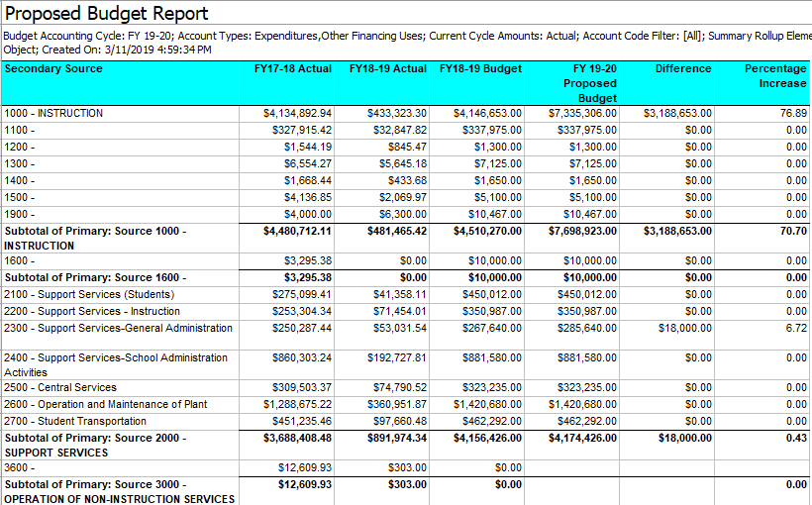Click the Created On timestamp line
The width and height of the screenshot is (812, 505).
(127, 50)
